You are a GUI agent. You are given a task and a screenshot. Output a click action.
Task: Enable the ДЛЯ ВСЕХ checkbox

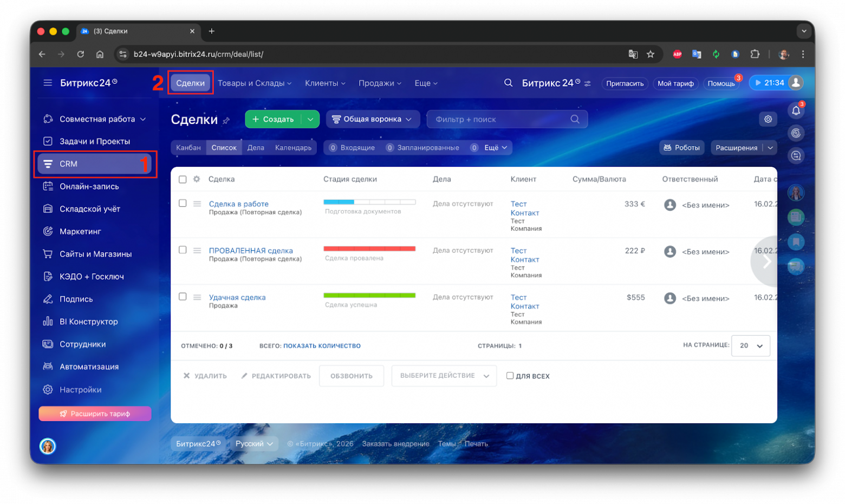point(510,375)
